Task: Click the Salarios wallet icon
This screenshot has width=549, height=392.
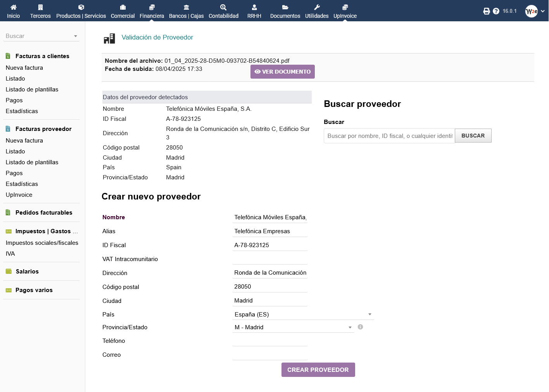Action: coord(9,272)
